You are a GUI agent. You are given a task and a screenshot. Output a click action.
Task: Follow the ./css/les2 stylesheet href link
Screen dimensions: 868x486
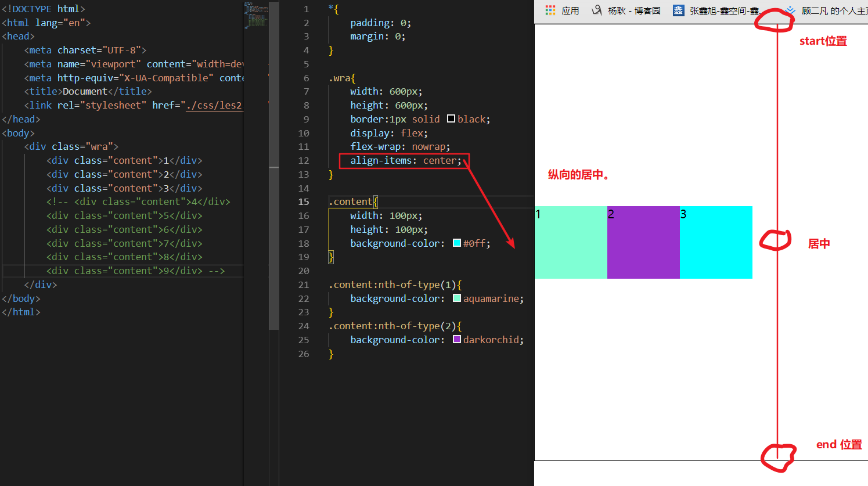[x=213, y=105]
